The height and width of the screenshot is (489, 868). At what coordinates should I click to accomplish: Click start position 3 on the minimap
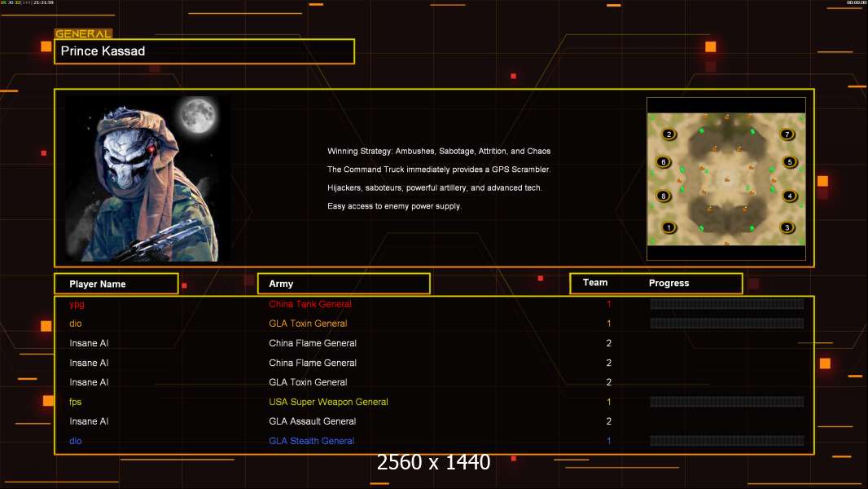pos(787,227)
